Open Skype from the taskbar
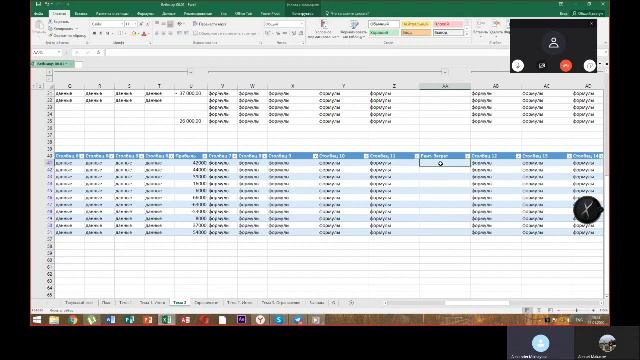 [x=279, y=320]
